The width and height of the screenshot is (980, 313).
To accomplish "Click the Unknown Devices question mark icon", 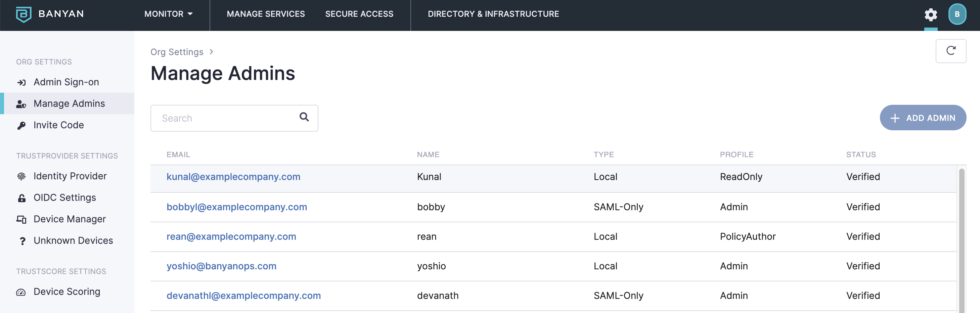I will [23, 241].
